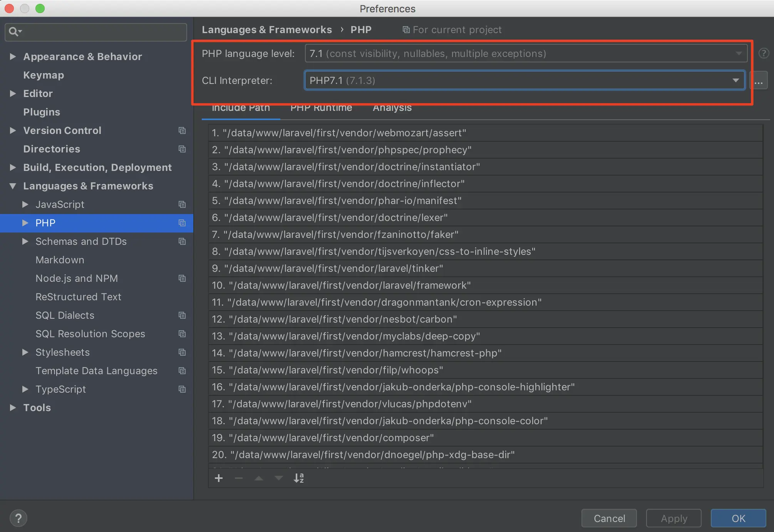The width and height of the screenshot is (774, 532).
Task: Click the sort alphabetically icon
Action: click(299, 478)
